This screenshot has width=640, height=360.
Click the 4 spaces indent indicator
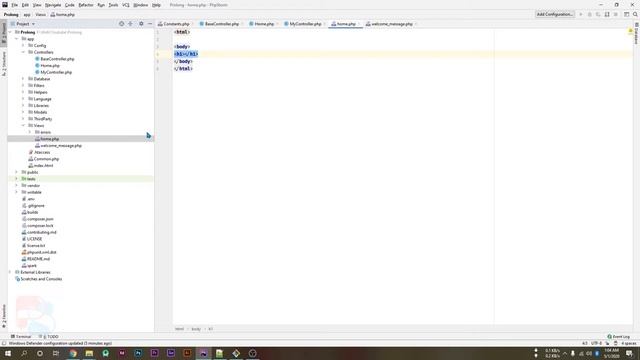tap(629, 343)
